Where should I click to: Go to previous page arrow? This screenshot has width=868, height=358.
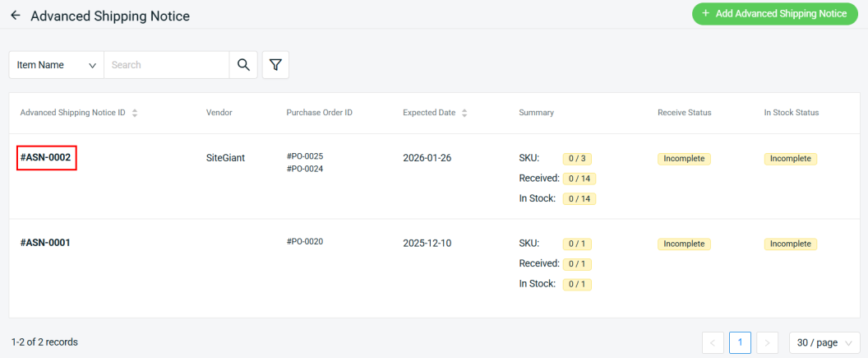713,342
